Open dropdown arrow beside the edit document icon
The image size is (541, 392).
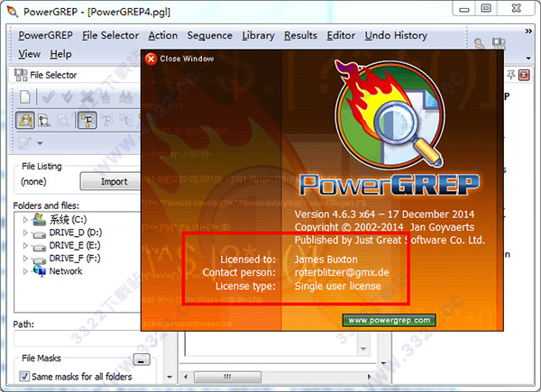(x=40, y=143)
